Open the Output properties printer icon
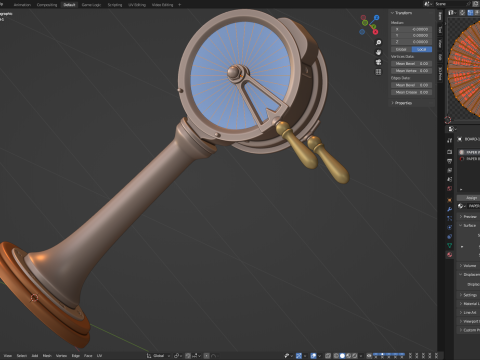This screenshot has height=360, width=480. 450,161
